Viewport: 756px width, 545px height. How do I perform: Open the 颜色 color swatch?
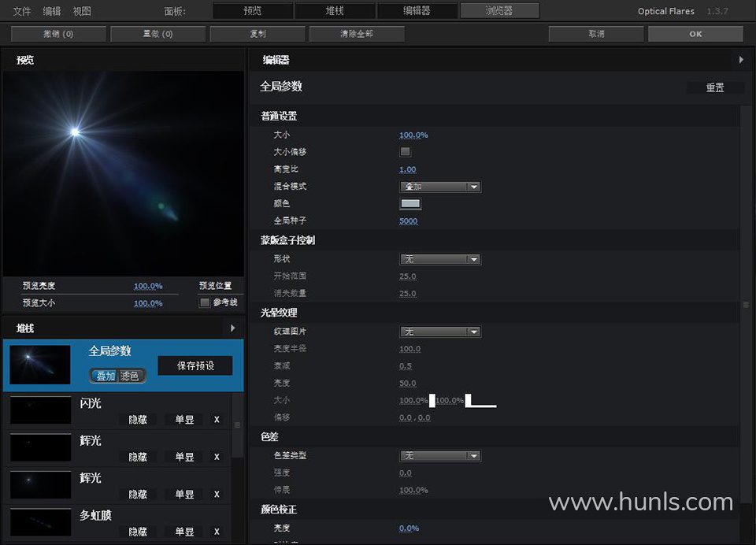[410, 203]
